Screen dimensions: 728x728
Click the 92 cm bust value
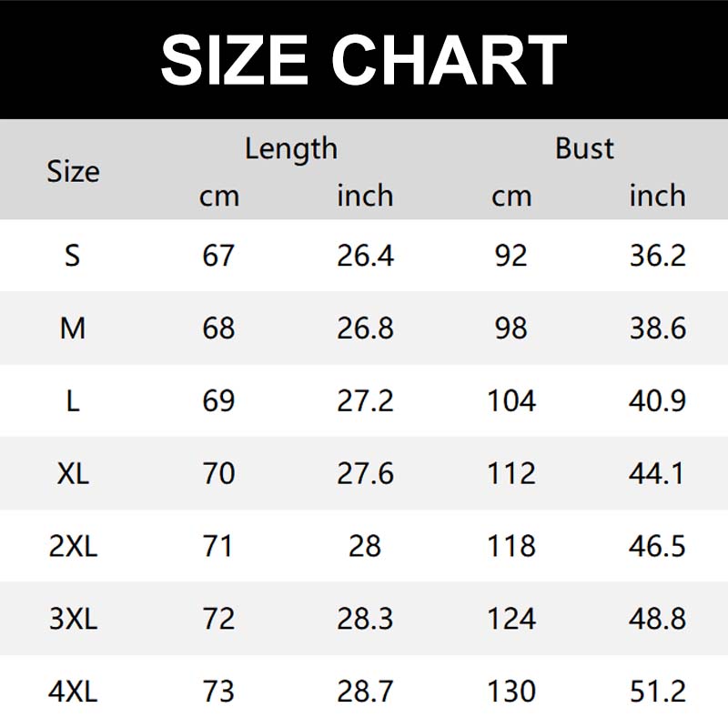pos(511,256)
